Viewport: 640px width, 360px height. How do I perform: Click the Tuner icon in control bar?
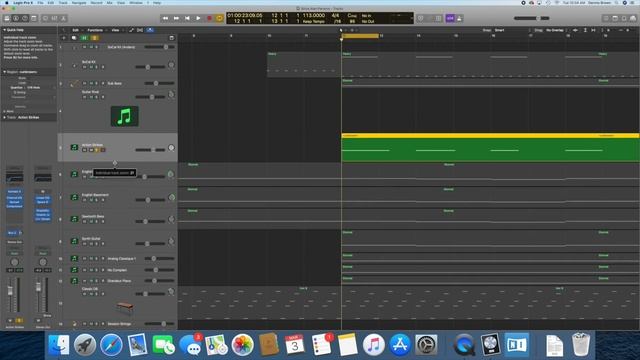tap(420, 18)
